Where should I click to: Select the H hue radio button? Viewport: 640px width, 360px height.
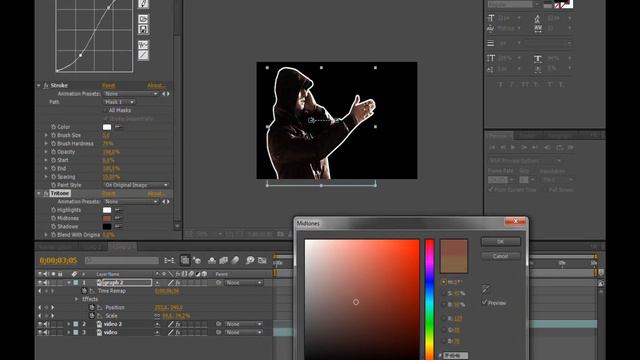pos(444,282)
